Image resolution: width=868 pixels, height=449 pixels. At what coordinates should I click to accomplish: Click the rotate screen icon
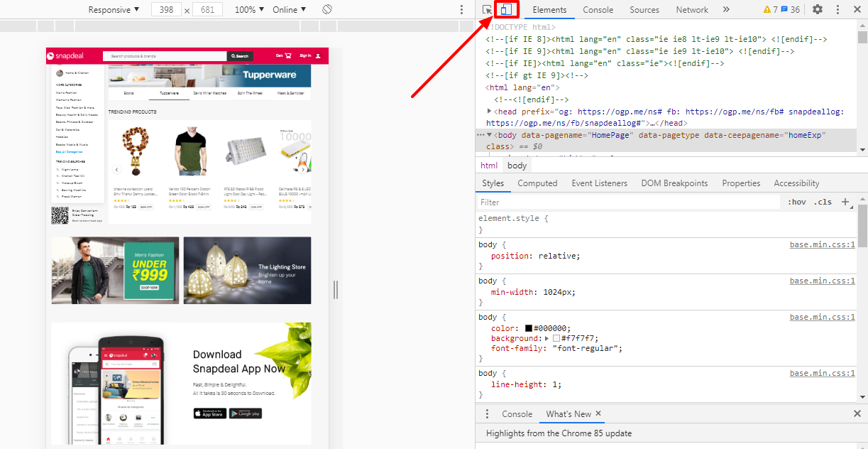click(327, 10)
